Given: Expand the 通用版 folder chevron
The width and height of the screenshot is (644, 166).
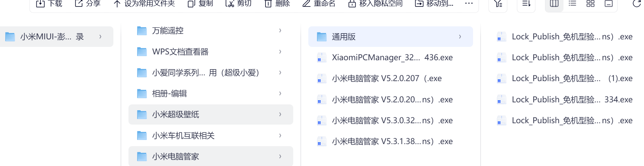Looking at the screenshot, I should [460, 37].
